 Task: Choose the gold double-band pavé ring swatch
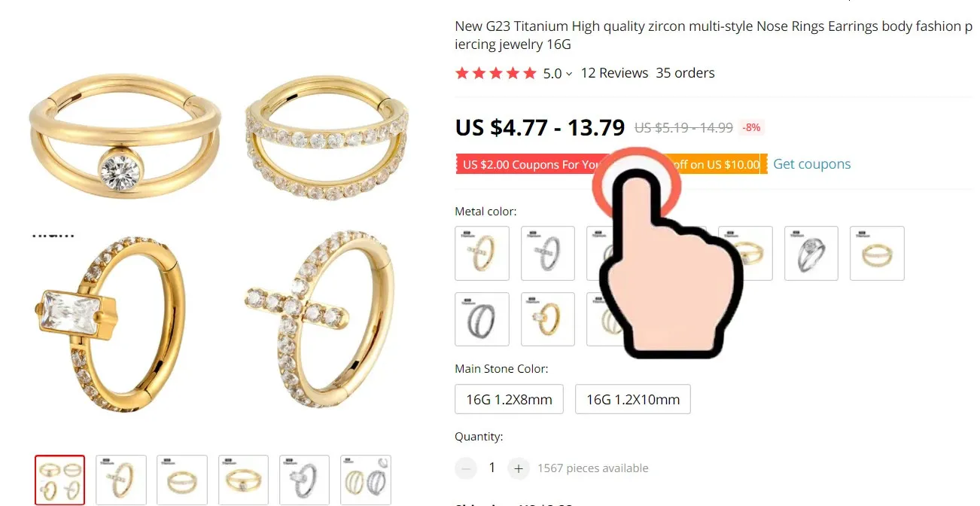[x=877, y=254]
